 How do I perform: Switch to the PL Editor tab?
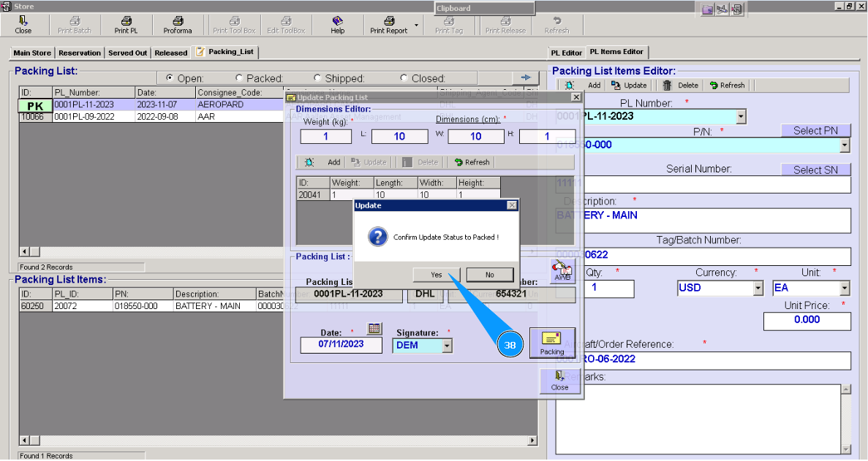[567, 53]
